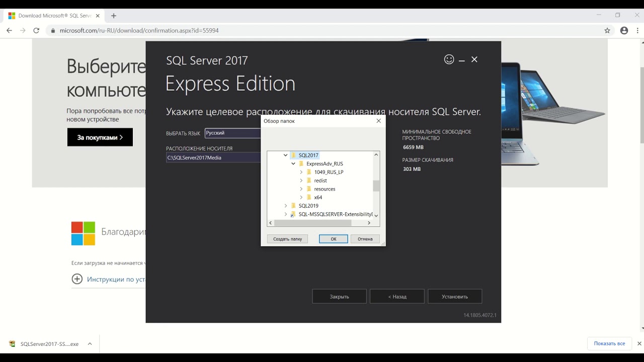Select the resources folder label
This screenshot has width=644, height=362.
click(x=325, y=189)
